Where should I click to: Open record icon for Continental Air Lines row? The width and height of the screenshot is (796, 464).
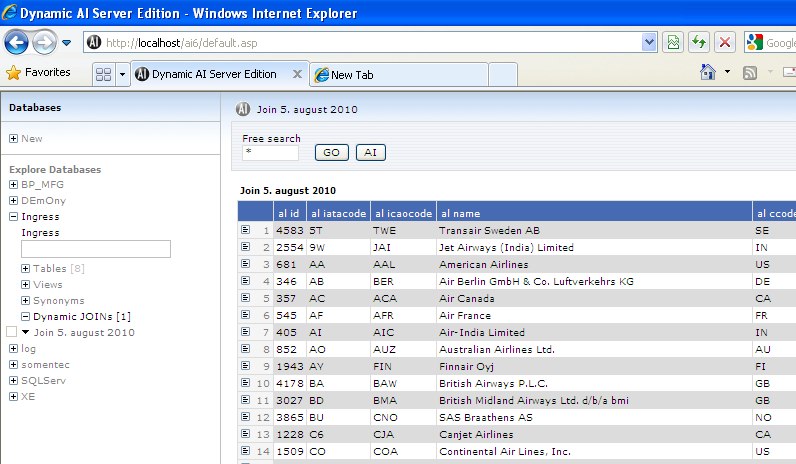click(x=246, y=451)
